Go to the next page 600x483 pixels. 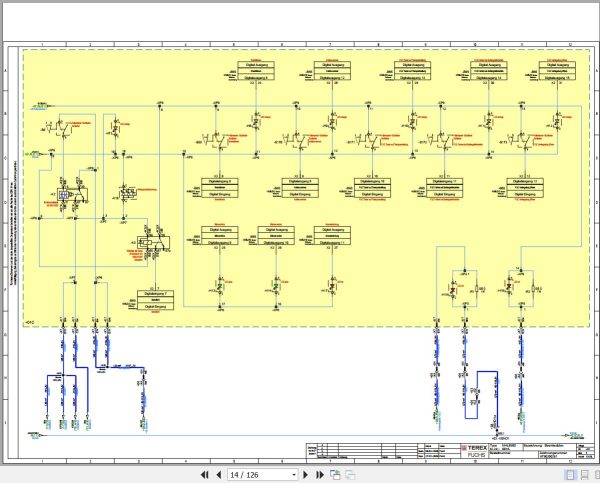(x=305, y=475)
